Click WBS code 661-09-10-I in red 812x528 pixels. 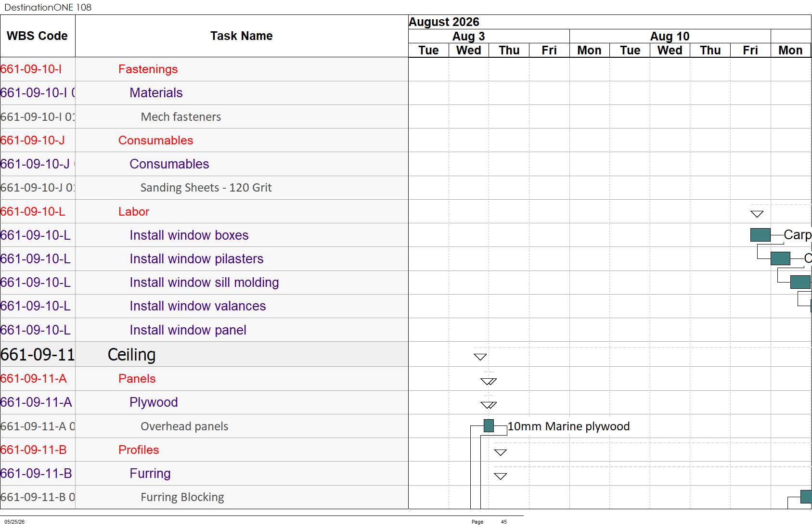(x=31, y=69)
